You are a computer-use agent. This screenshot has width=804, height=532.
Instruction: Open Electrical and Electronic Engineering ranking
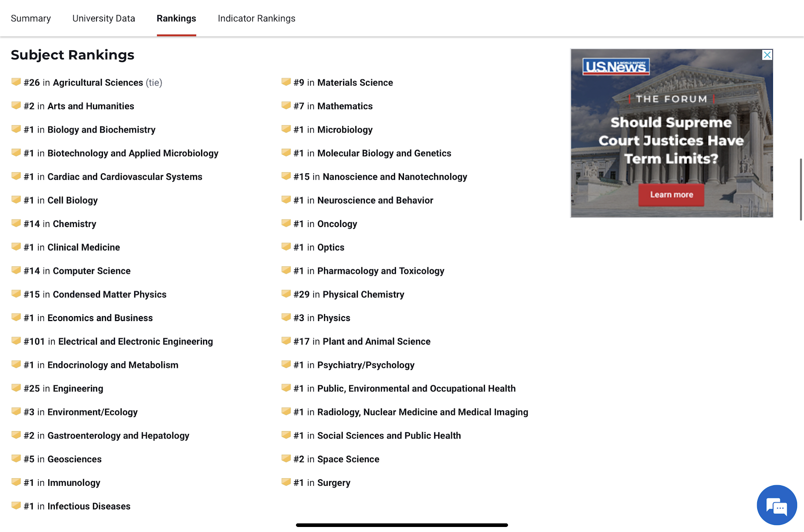tap(136, 342)
